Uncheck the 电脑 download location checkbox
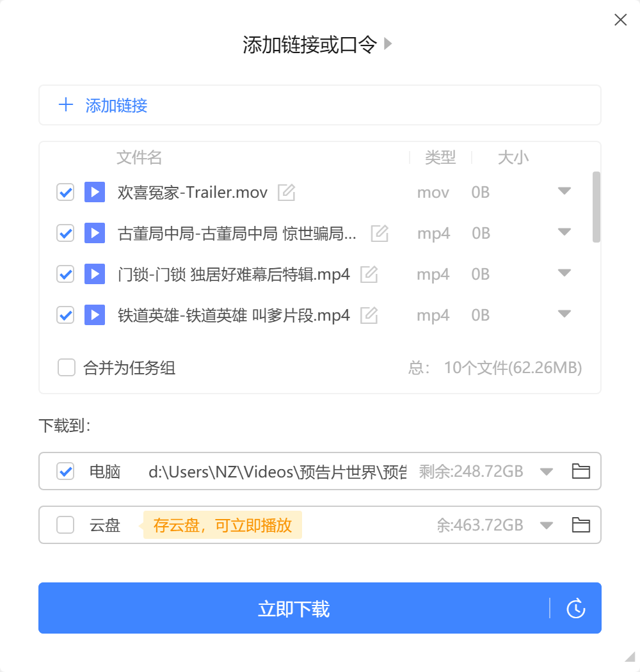Viewport: 640px width, 672px height. [x=65, y=472]
